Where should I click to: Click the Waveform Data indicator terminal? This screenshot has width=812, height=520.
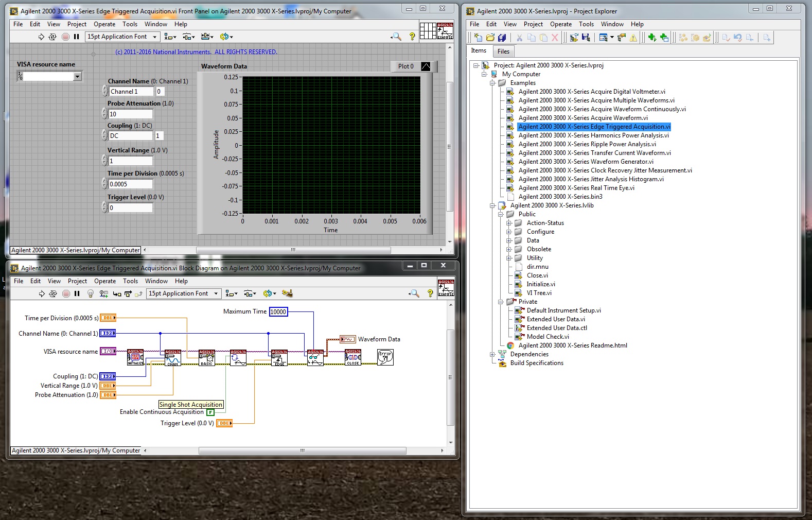347,339
